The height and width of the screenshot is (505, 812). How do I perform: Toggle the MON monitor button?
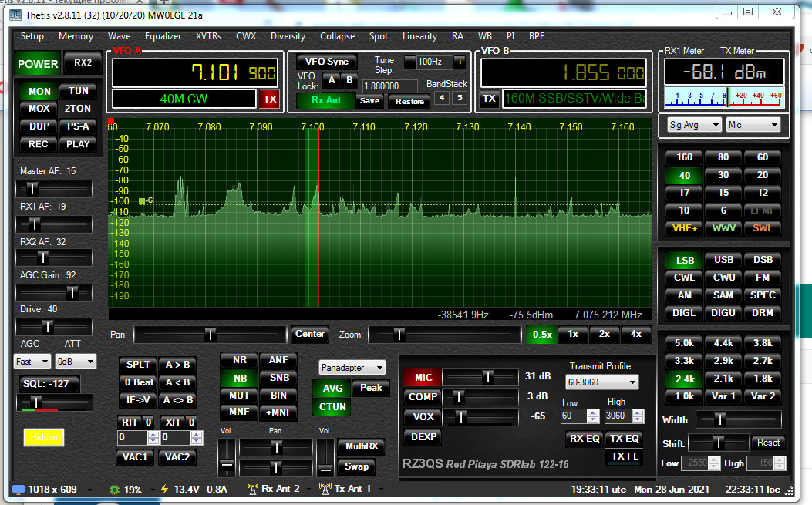click(39, 92)
